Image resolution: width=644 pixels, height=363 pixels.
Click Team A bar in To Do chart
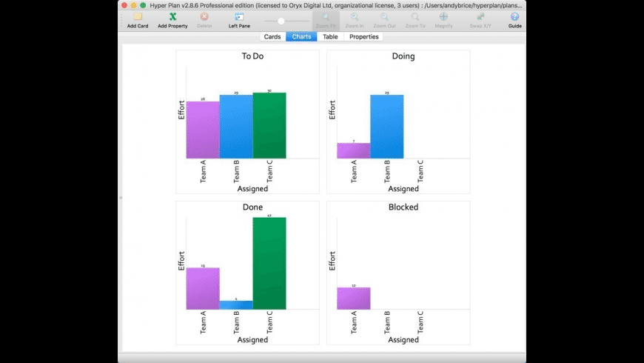(x=203, y=130)
